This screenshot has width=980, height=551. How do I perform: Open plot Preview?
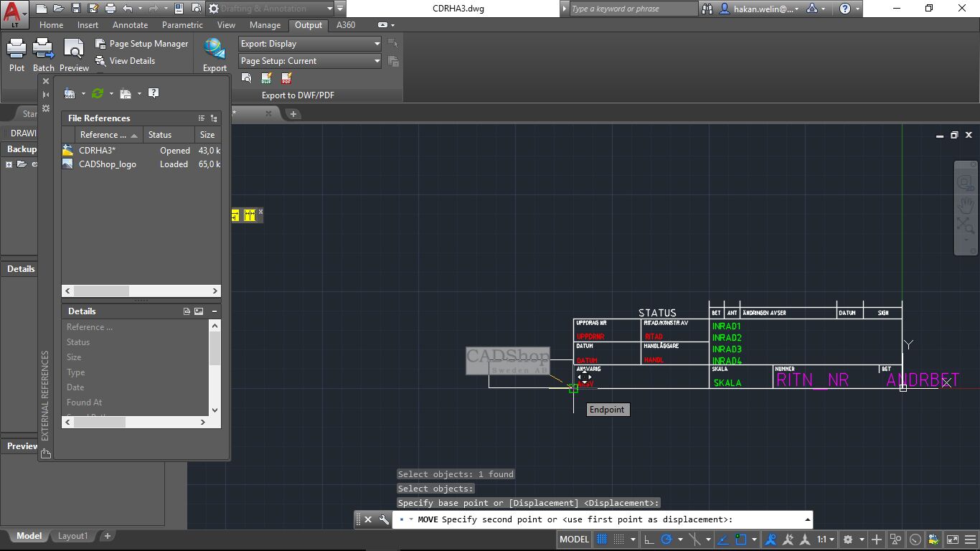tap(74, 55)
